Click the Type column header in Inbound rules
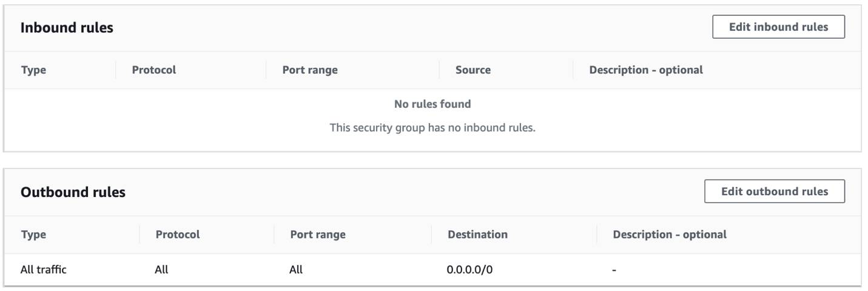 [x=33, y=70]
